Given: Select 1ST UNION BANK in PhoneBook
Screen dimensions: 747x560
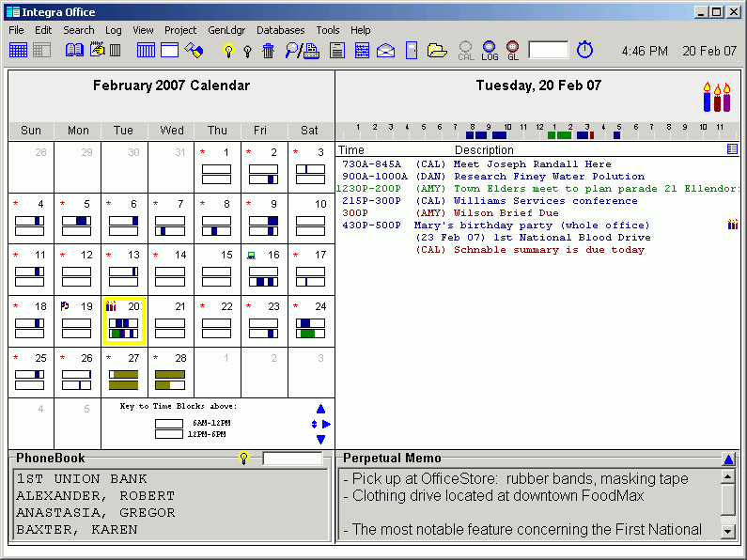Looking at the screenshot, I should (x=82, y=478).
